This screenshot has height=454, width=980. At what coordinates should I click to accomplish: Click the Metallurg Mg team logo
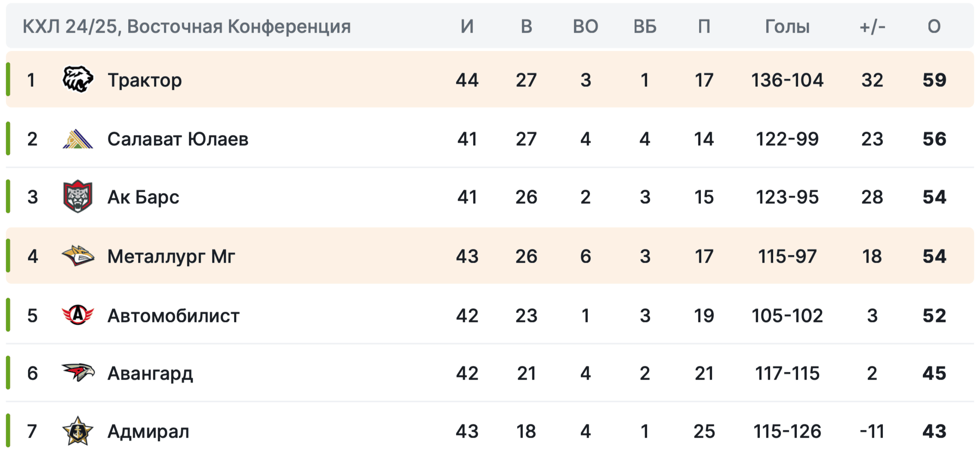77,256
